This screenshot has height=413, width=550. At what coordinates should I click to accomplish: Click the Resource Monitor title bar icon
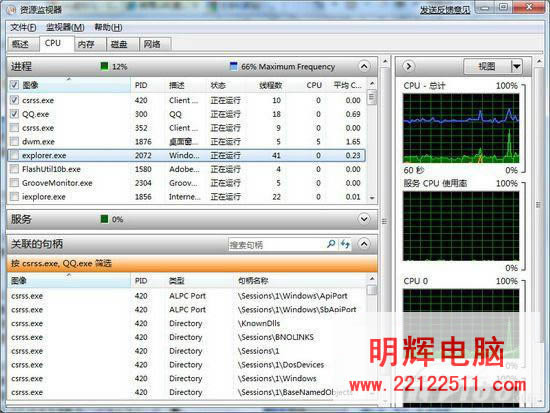coord(11,9)
